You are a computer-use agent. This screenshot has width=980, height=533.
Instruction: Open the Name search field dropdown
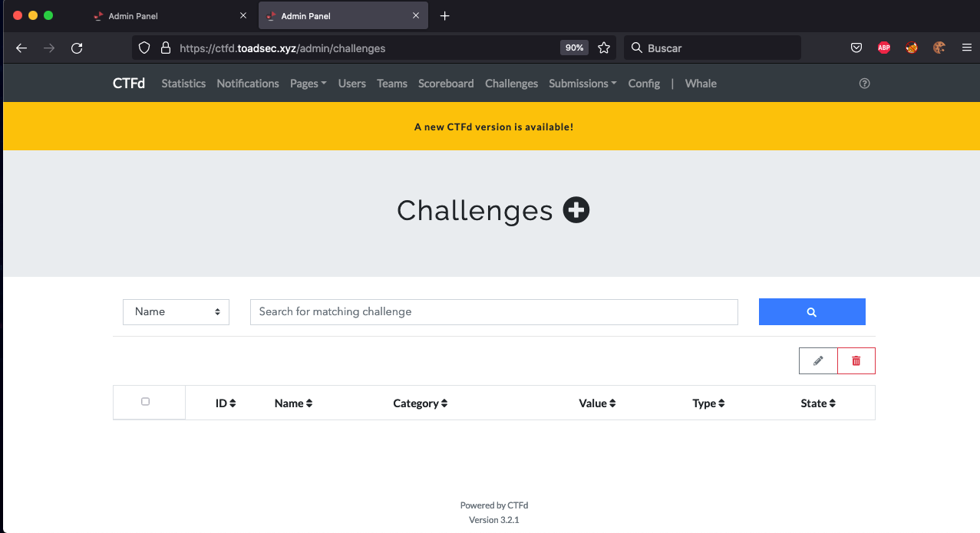coord(176,312)
